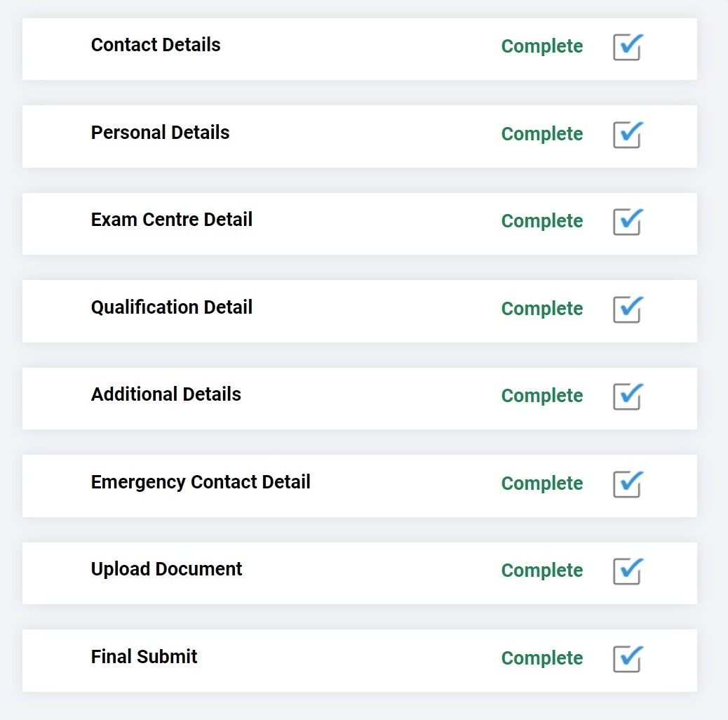This screenshot has height=720, width=728.
Task: Select the Additional Details row
Action: point(166,394)
